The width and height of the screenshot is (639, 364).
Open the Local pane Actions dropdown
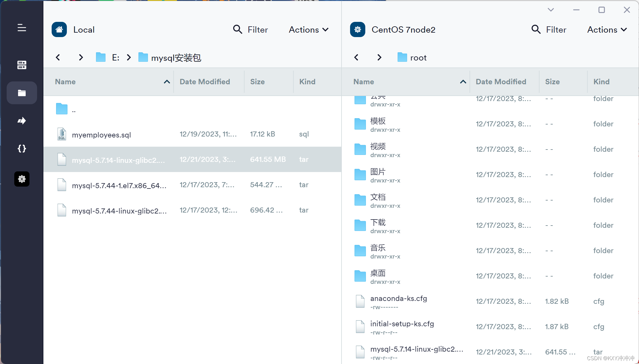coord(309,29)
